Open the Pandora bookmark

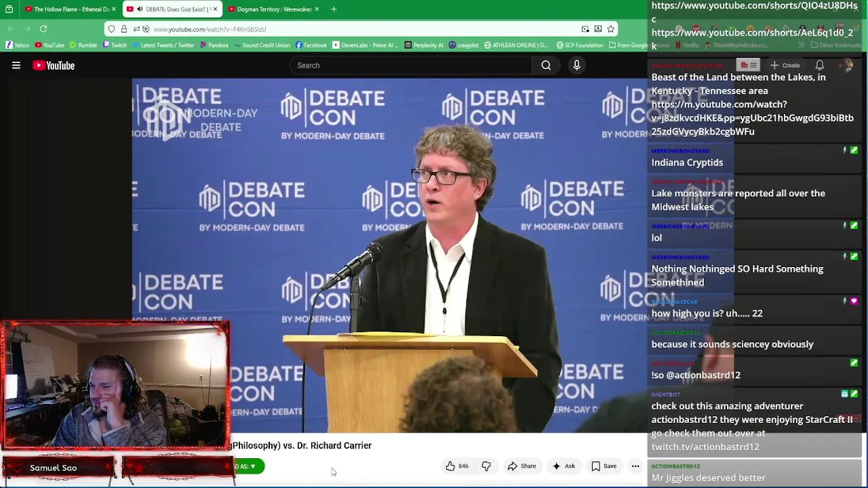tap(214, 45)
